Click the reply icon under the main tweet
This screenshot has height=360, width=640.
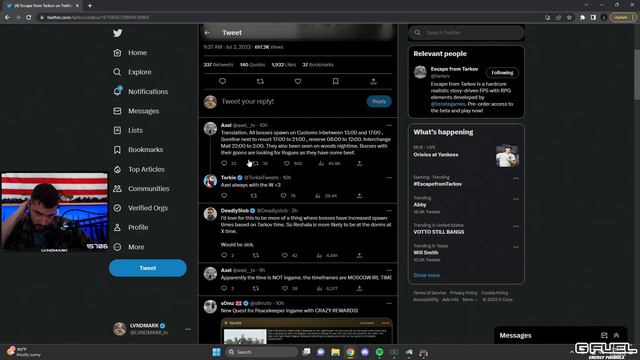(x=222, y=81)
